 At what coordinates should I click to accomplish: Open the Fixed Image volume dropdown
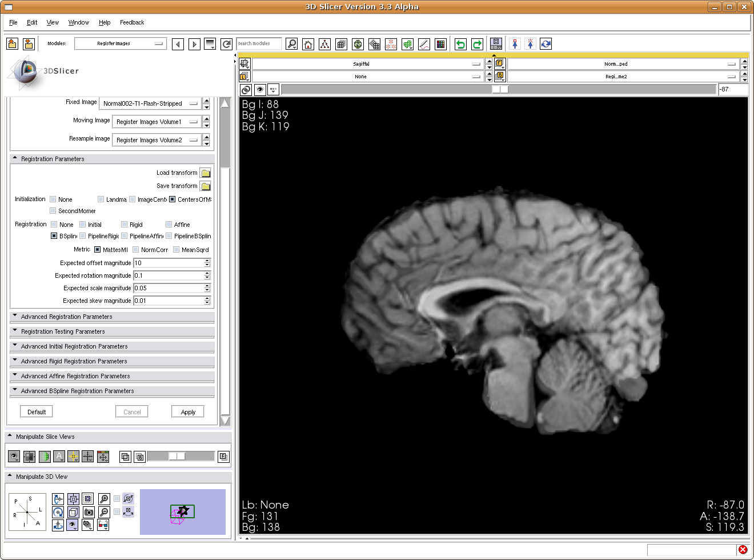tap(151, 103)
